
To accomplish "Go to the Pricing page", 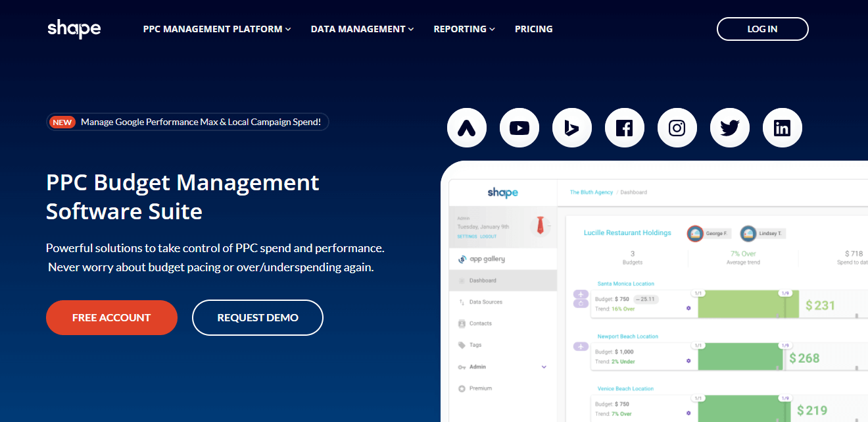I will click(534, 29).
